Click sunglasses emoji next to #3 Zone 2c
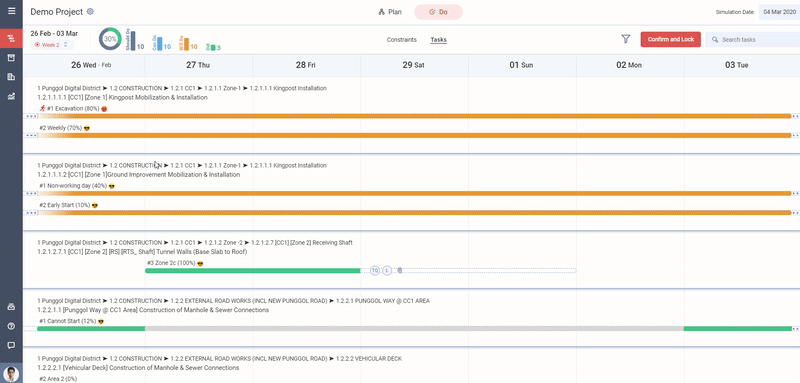 pos(201,264)
